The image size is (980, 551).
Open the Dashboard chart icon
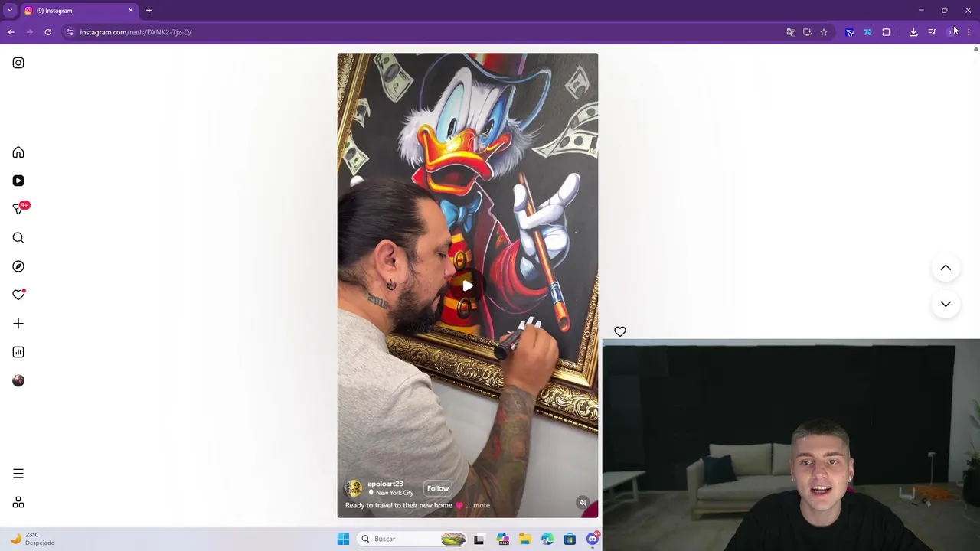18,352
